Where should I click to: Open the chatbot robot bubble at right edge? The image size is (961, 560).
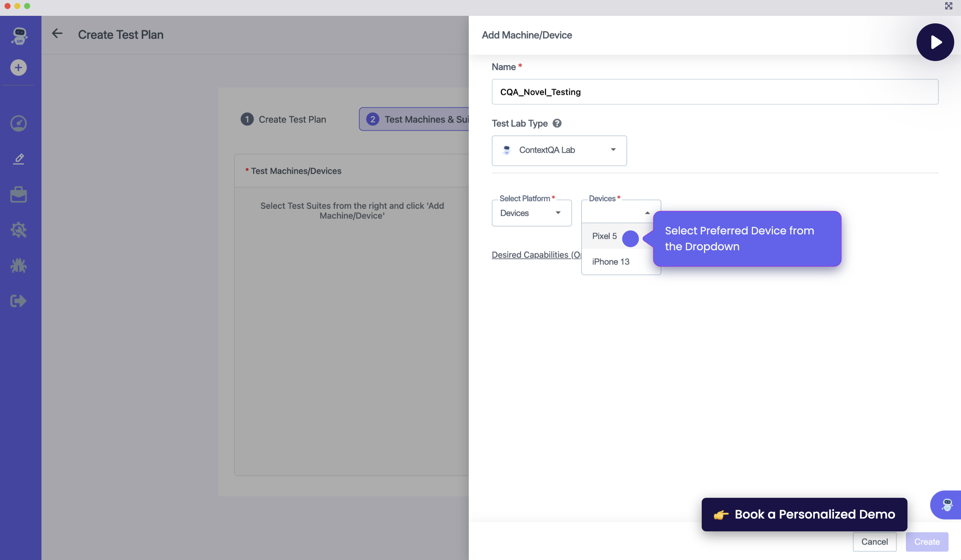(x=947, y=504)
